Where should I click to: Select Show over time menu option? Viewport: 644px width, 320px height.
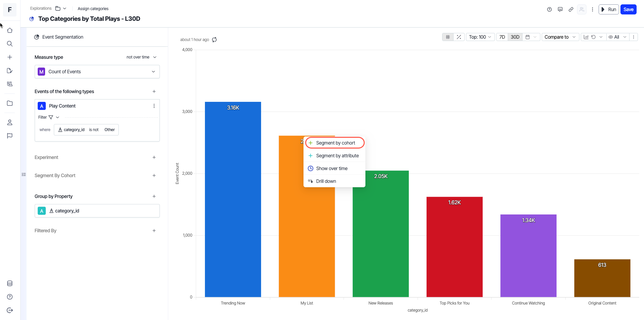pyautogui.click(x=332, y=168)
